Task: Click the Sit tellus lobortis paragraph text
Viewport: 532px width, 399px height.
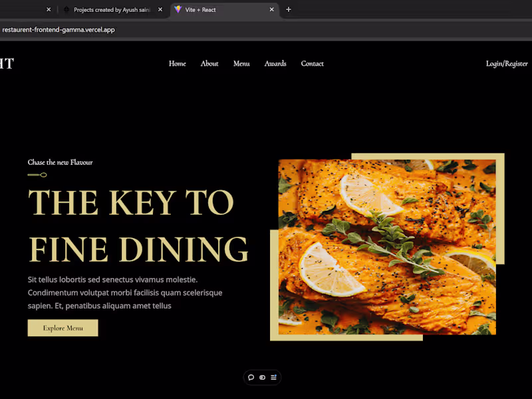Action: pyautogui.click(x=125, y=293)
